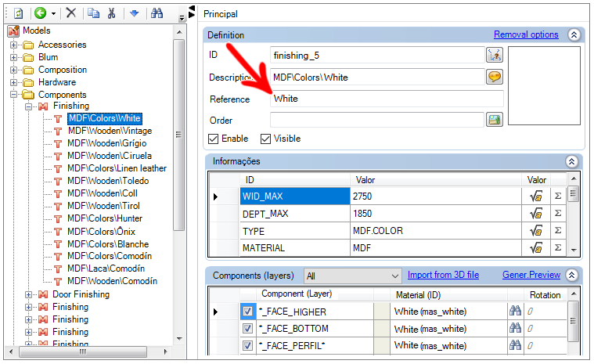Collapse the Definition panel with chevron
The height and width of the screenshot is (364, 594).
pyautogui.click(x=574, y=35)
